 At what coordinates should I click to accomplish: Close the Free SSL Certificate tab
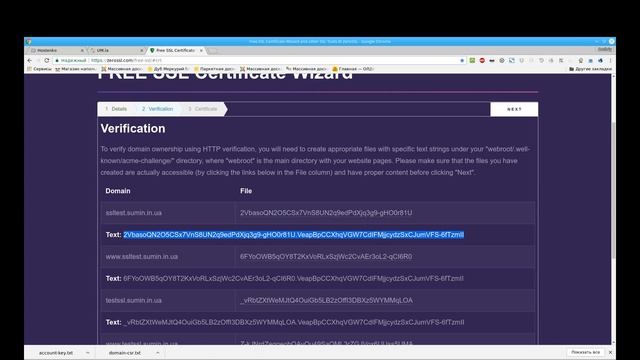click(x=201, y=50)
